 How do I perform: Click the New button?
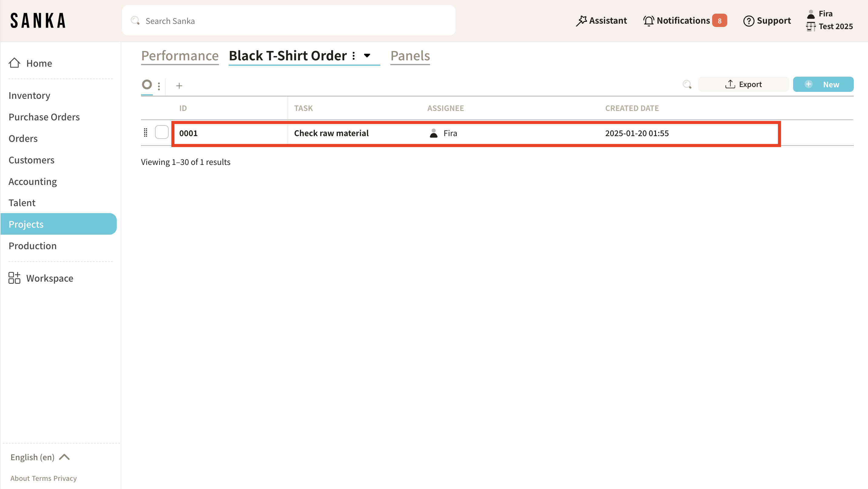click(x=823, y=84)
